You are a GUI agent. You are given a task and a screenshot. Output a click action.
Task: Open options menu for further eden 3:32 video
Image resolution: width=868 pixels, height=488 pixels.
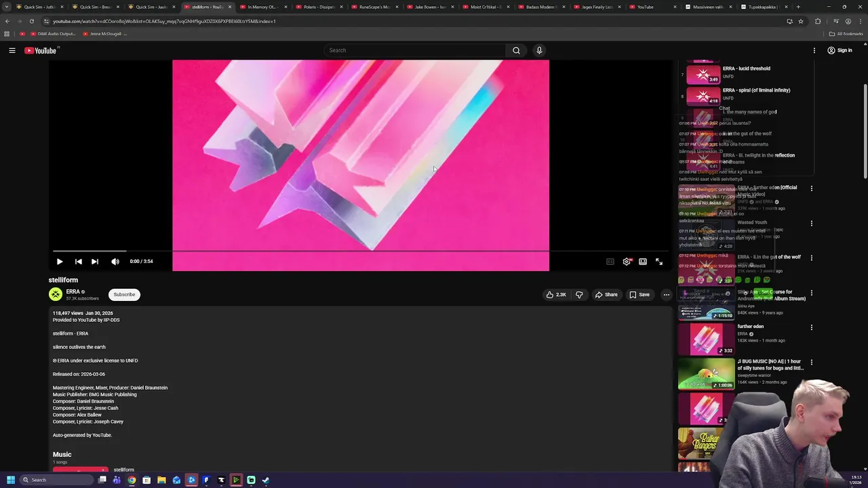812,327
